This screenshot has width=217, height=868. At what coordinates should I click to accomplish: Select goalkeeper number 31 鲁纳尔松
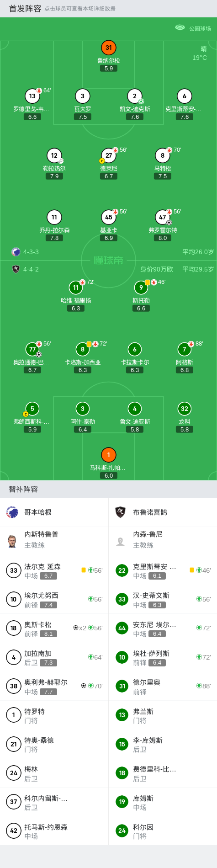109,48
